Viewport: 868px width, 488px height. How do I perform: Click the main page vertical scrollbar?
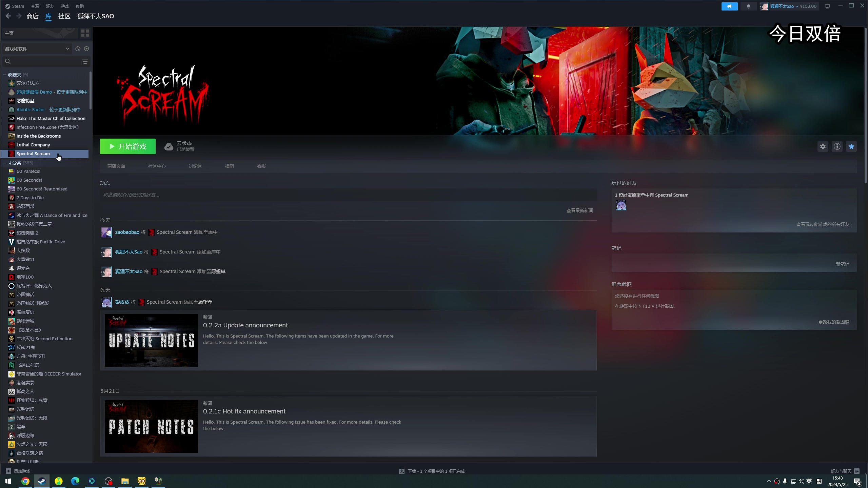[865, 105]
